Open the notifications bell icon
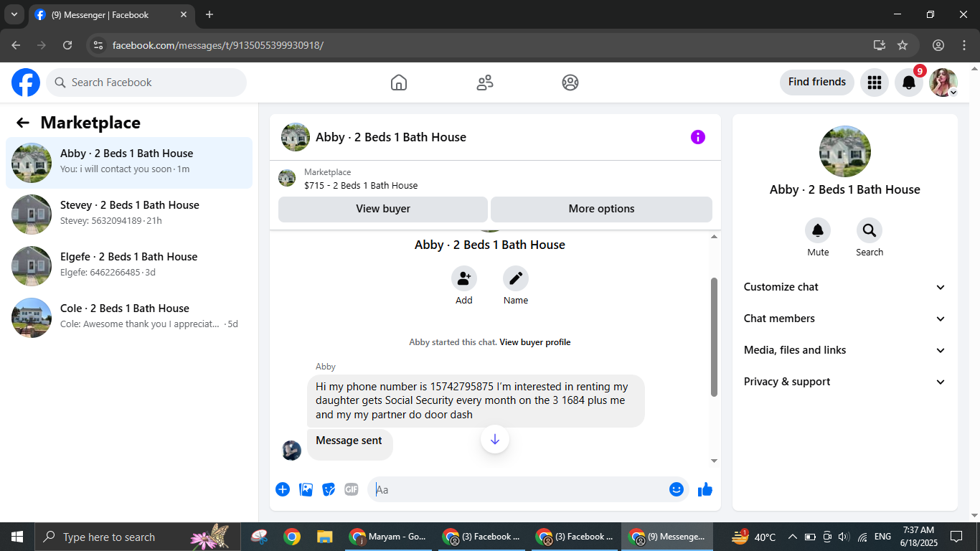 tap(909, 83)
